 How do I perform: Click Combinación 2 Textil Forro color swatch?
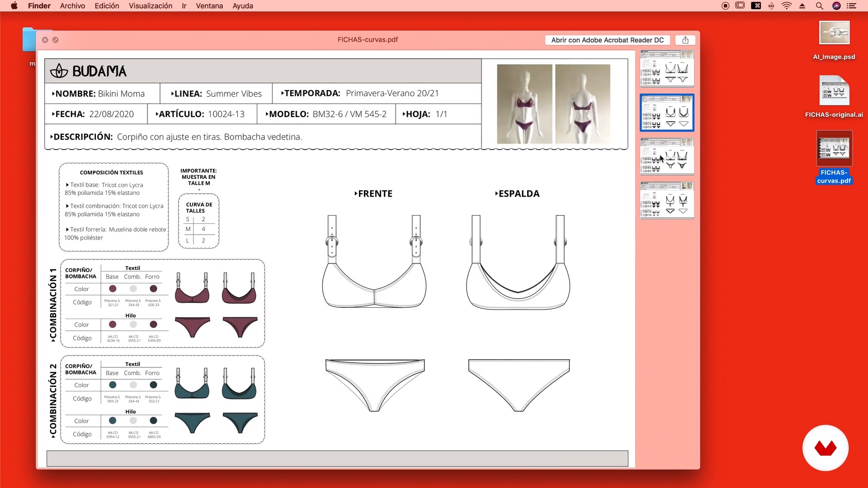click(153, 385)
